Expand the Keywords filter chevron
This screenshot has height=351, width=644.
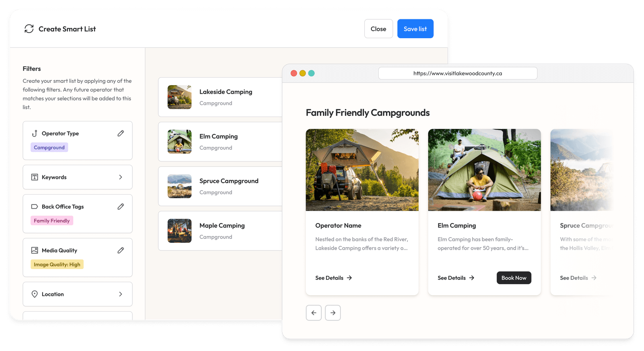point(121,177)
